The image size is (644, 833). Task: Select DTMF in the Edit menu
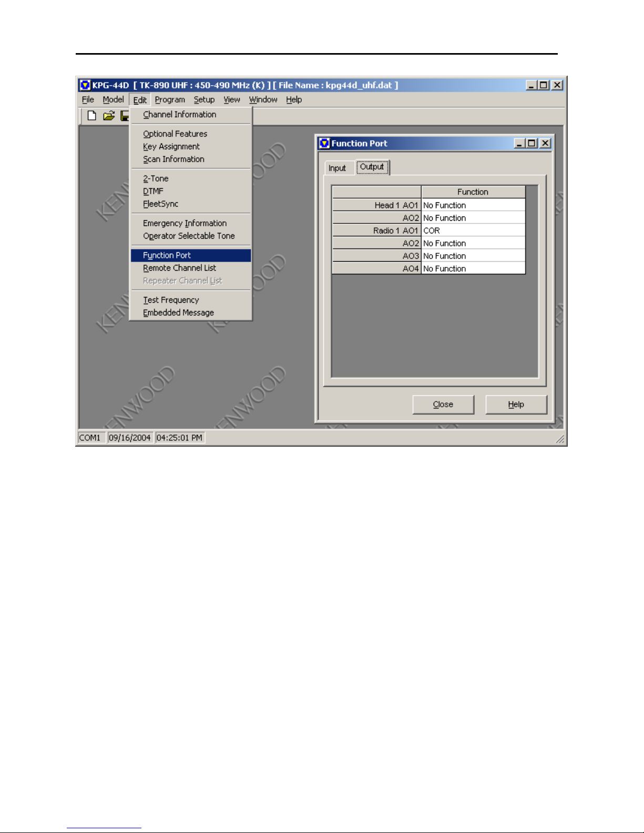click(x=191, y=191)
